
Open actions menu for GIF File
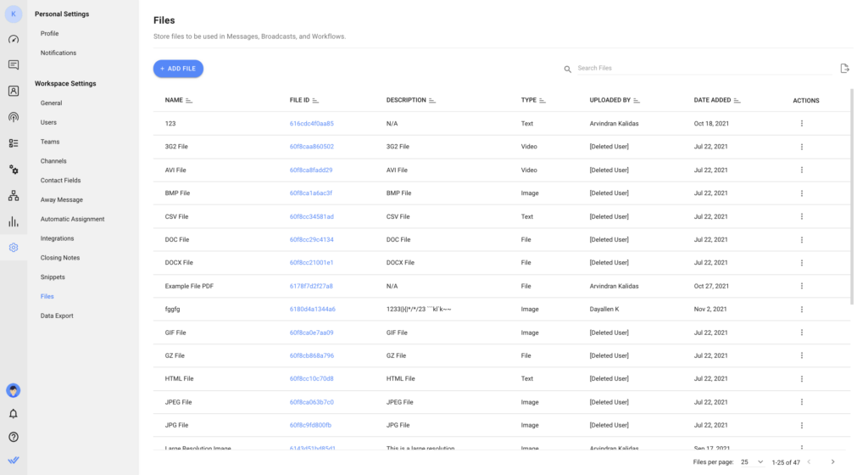click(x=801, y=332)
